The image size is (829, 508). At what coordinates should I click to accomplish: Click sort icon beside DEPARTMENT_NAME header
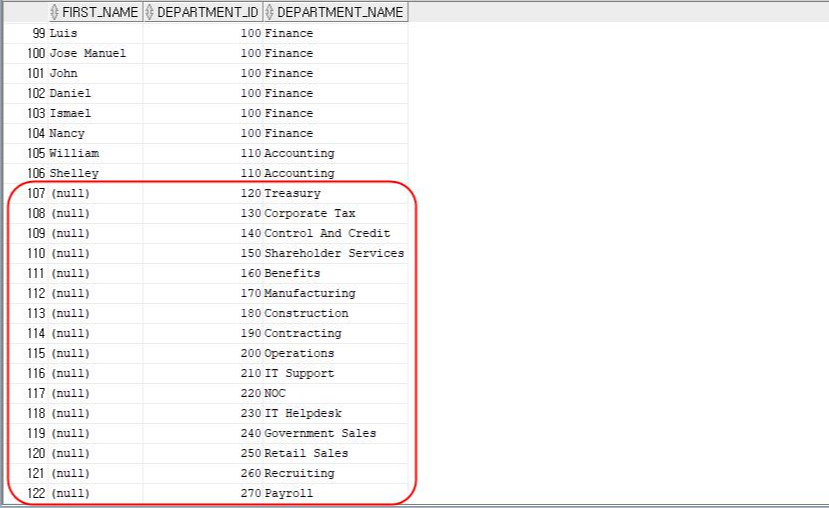point(269,12)
